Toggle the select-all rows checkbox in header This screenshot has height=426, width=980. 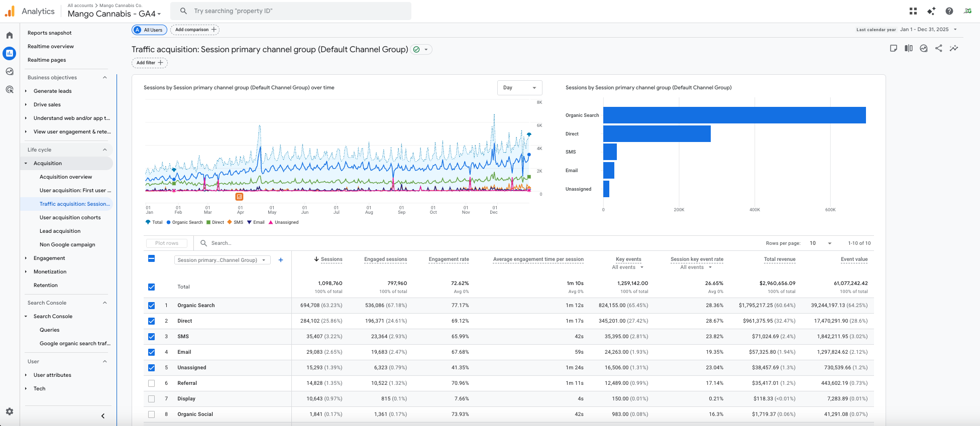point(152,258)
